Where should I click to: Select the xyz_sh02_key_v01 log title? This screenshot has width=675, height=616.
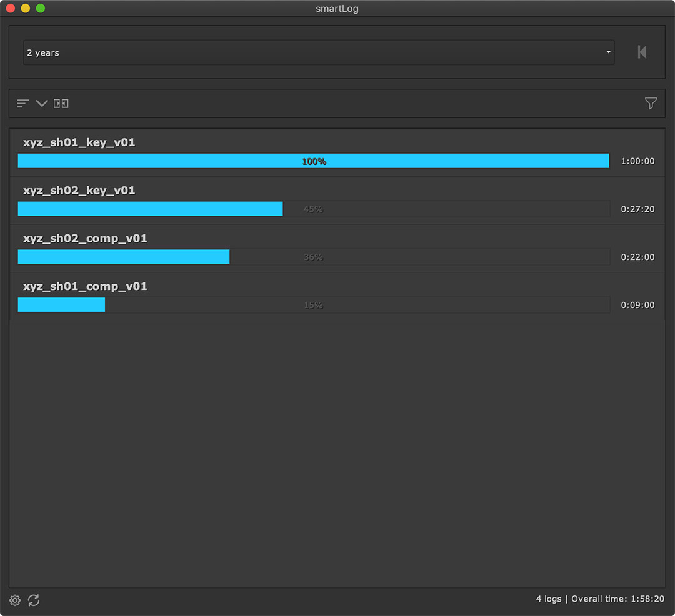tap(79, 191)
